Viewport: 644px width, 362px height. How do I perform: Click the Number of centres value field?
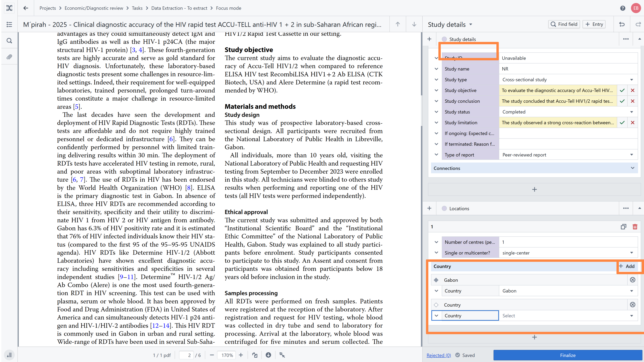click(568, 242)
